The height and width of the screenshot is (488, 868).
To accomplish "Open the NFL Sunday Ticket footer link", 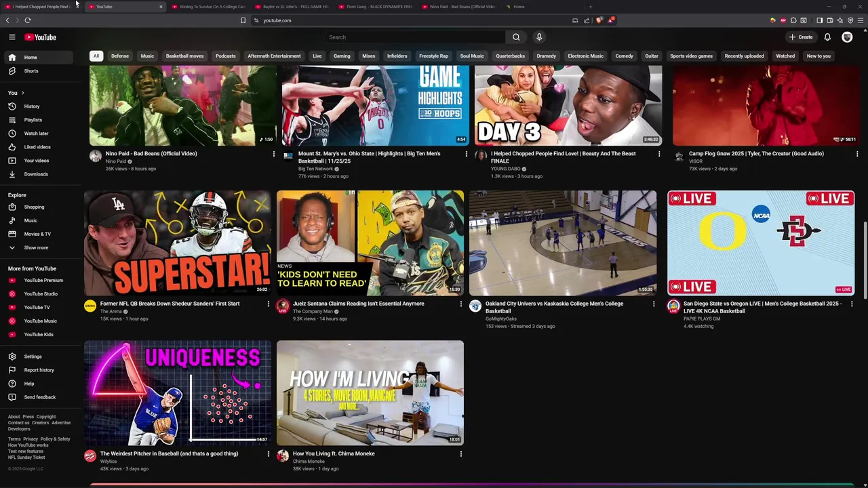I will click(x=26, y=457).
